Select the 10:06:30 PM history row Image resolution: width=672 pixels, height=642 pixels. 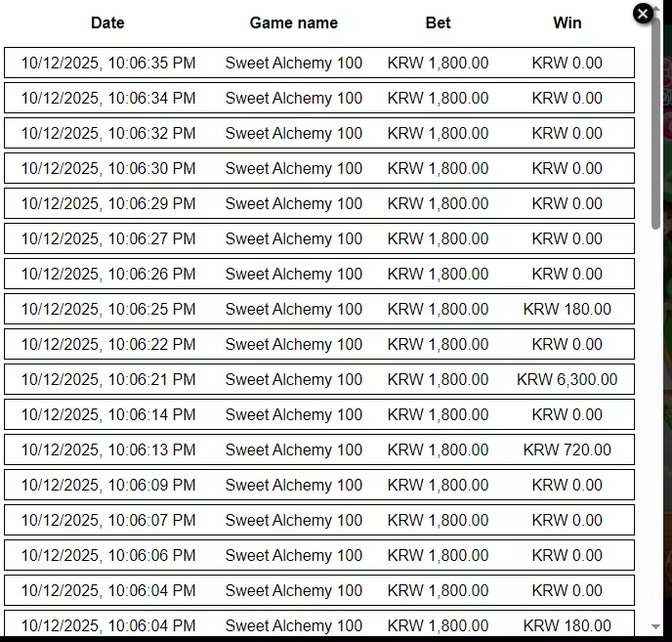tap(319, 168)
